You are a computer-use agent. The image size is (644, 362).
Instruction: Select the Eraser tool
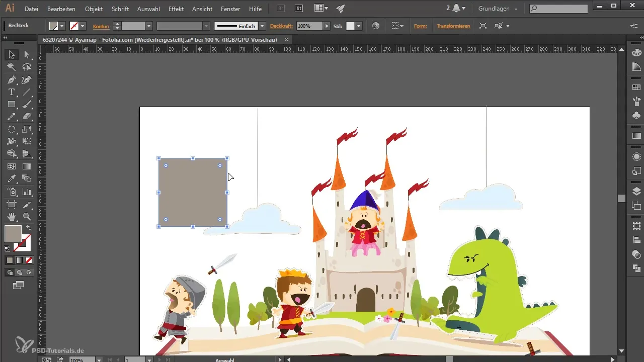[27, 117]
